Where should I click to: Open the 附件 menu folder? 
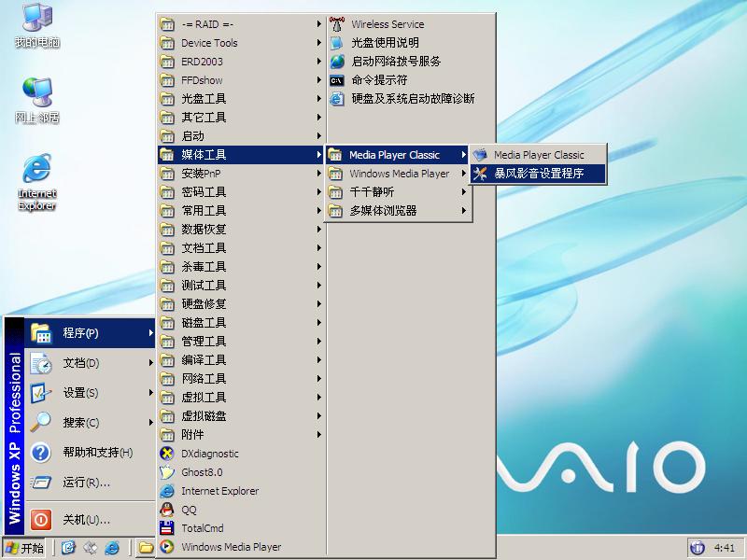tap(242, 435)
